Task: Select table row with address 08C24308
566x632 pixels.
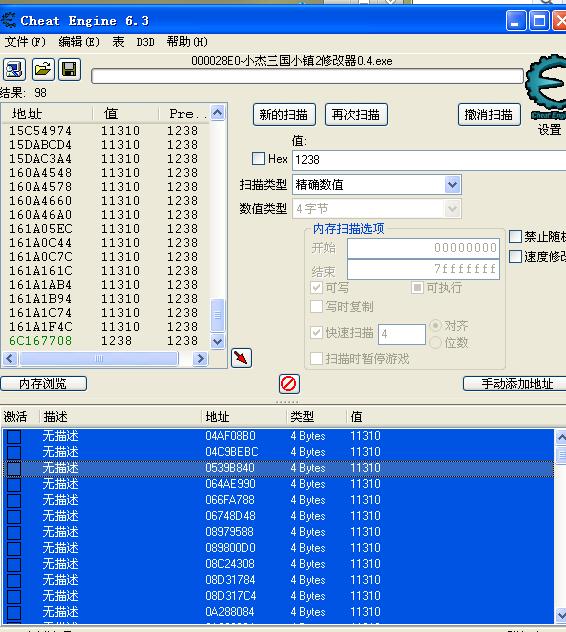Action: [278, 564]
